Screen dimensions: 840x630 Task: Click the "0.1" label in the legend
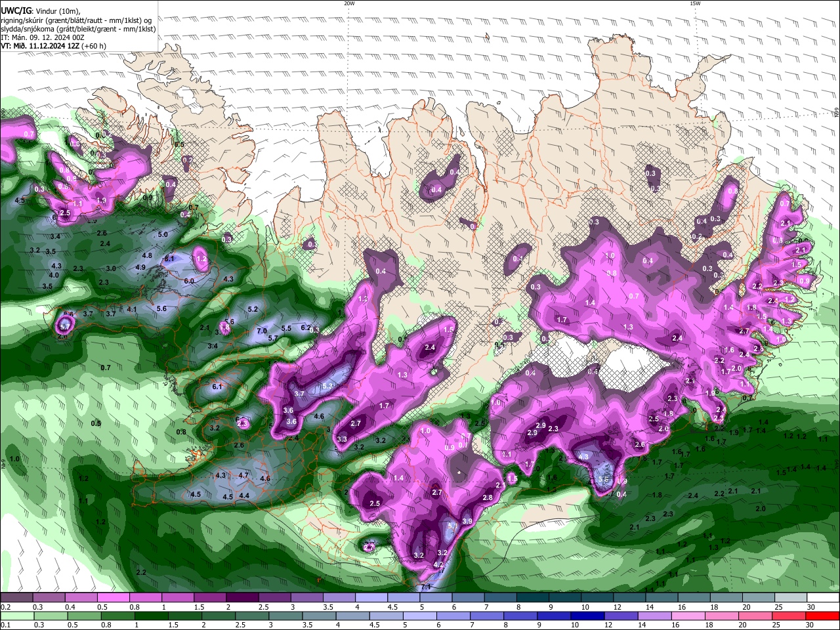(x=6, y=625)
